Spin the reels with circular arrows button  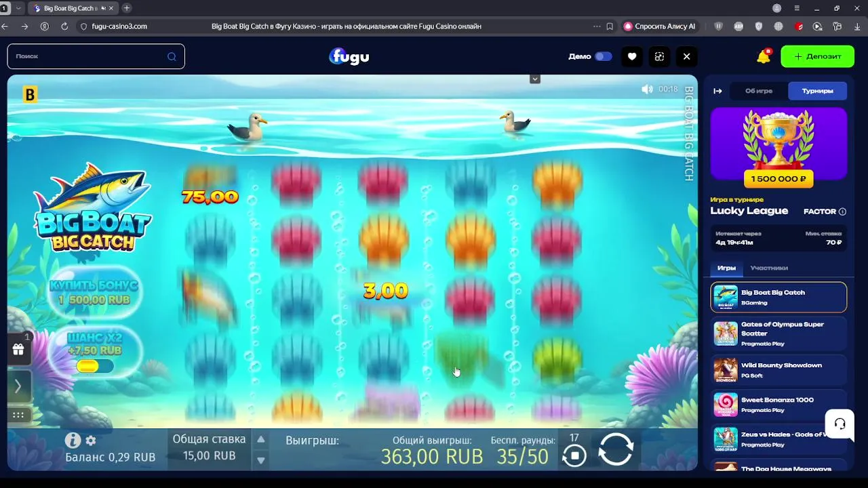pos(616,449)
